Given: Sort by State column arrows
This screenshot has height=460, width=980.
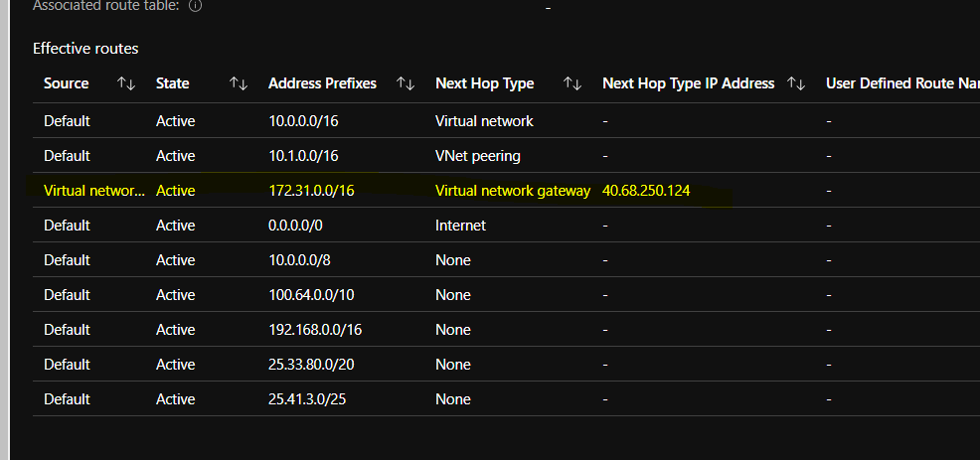Looking at the screenshot, I should [239, 83].
